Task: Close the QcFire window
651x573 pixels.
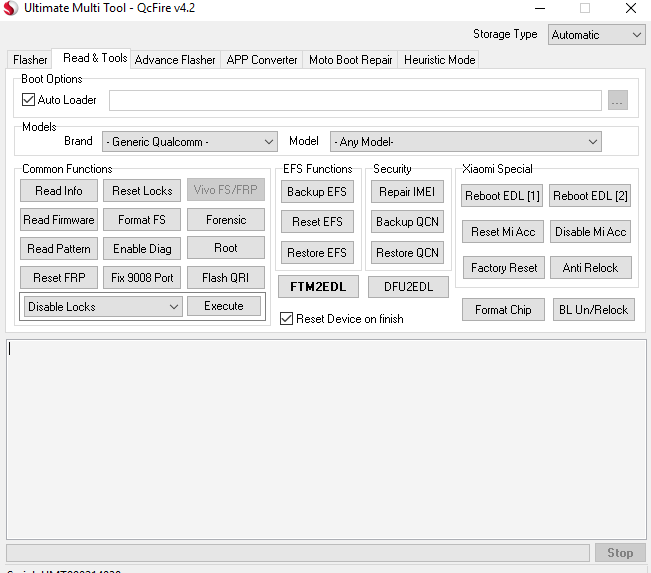Action: [631, 8]
